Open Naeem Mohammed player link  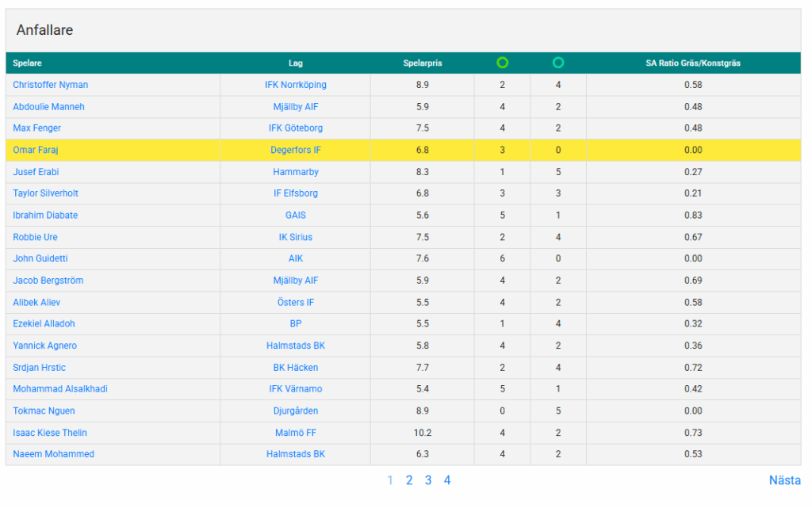click(x=53, y=453)
